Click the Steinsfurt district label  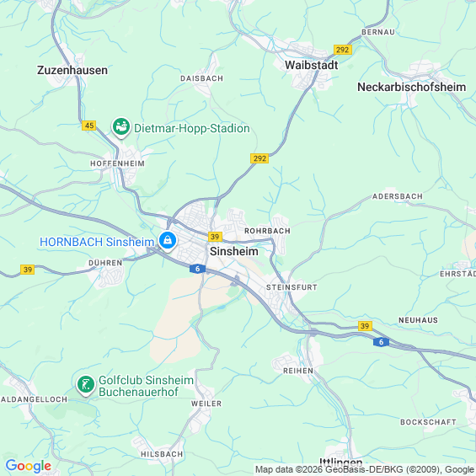click(x=291, y=287)
